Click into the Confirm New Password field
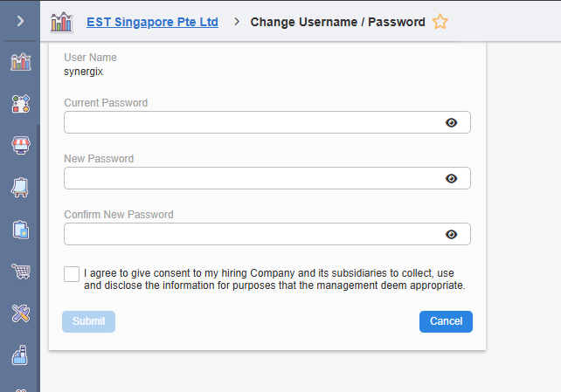This screenshot has height=392, width=561. [253, 234]
